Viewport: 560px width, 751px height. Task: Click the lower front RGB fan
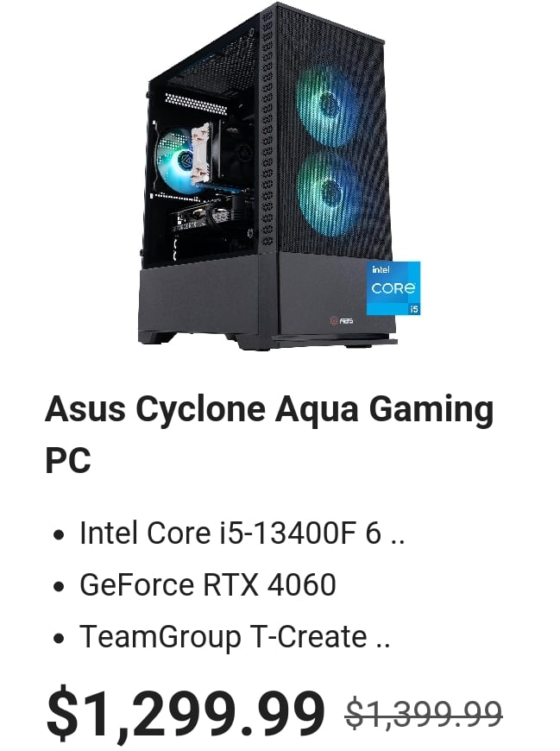point(330,191)
